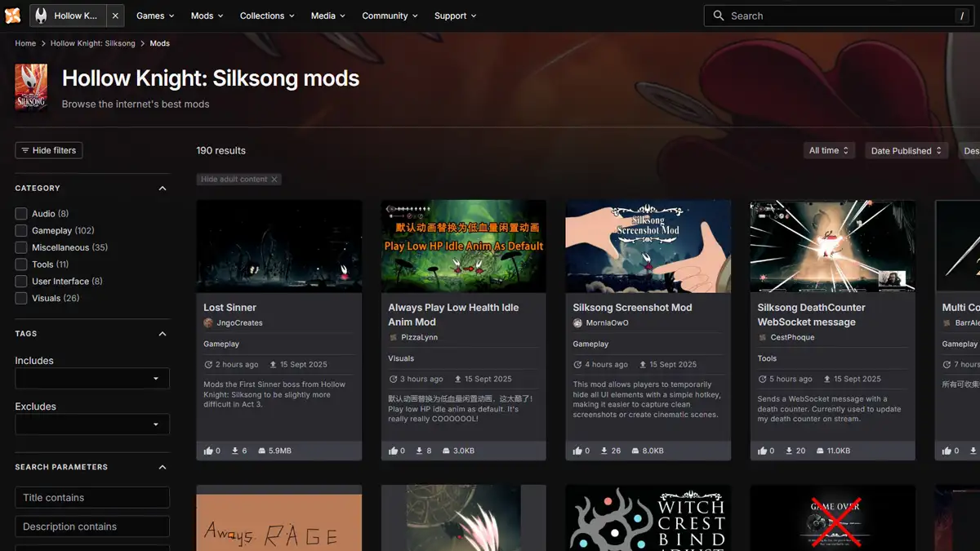Close the Hollow Knight game tab

pos(115,16)
